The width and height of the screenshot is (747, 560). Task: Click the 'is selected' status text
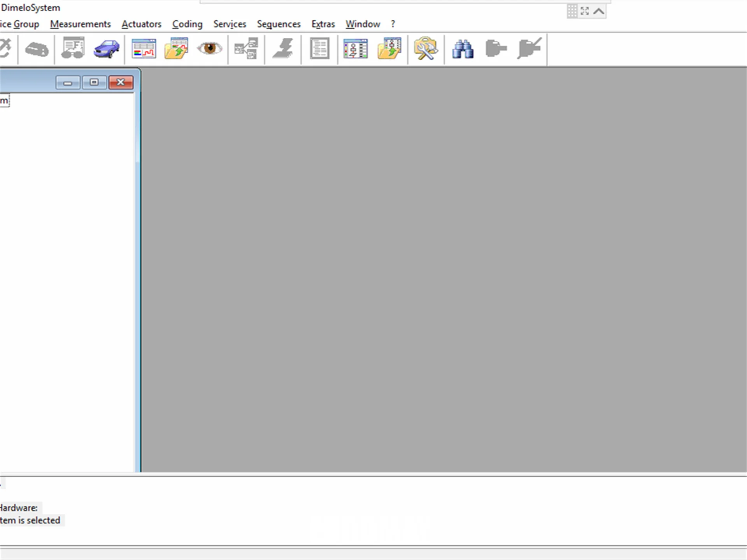[x=39, y=520]
